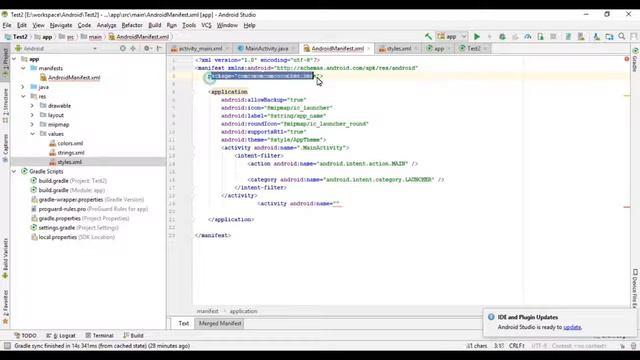This screenshot has width=640, height=360.
Task: Click the Attach debugger to process icon
Action: click(x=540, y=37)
